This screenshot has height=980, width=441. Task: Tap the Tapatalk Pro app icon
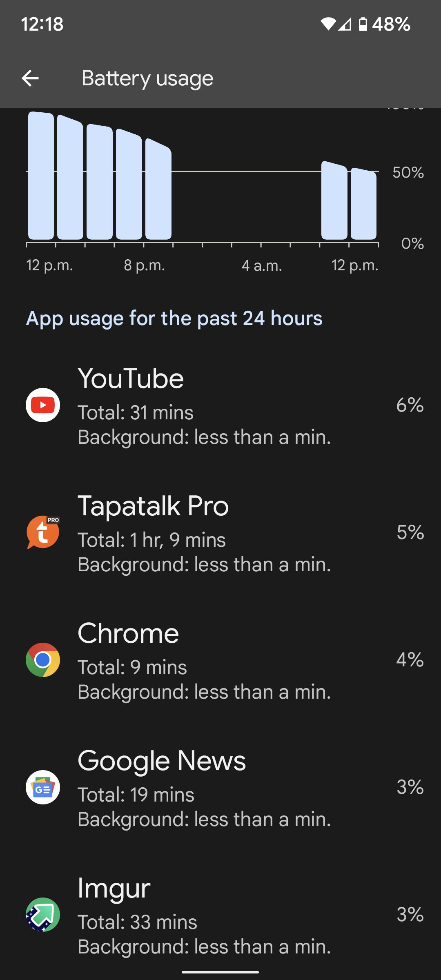[x=43, y=532]
